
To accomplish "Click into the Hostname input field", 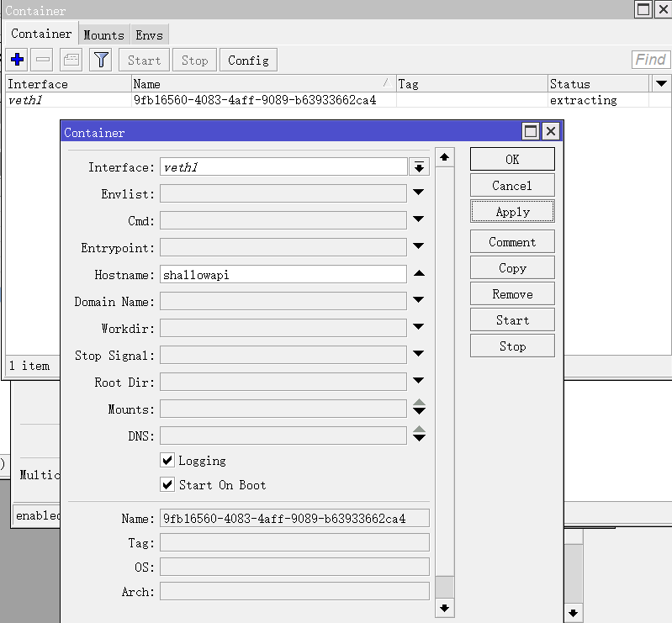I will 283,274.
